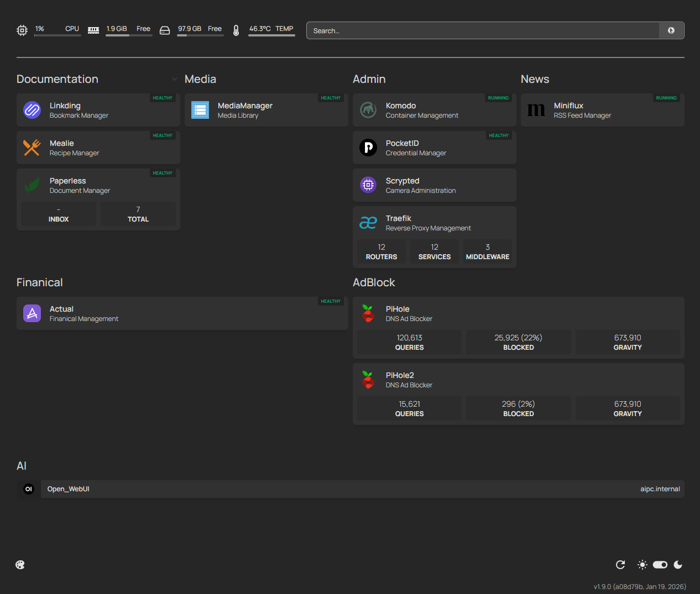The height and width of the screenshot is (594, 700).
Task: Collapse the AdBlock section heading
Action: [x=374, y=282]
